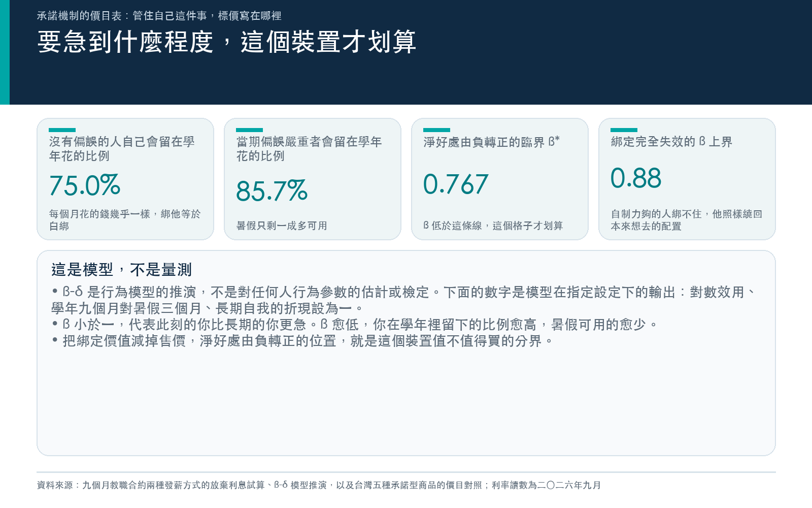Screen dimensions: 812x508
Task: Select bullet beginning 把綁定價值減掉售價
Action: pos(302,341)
